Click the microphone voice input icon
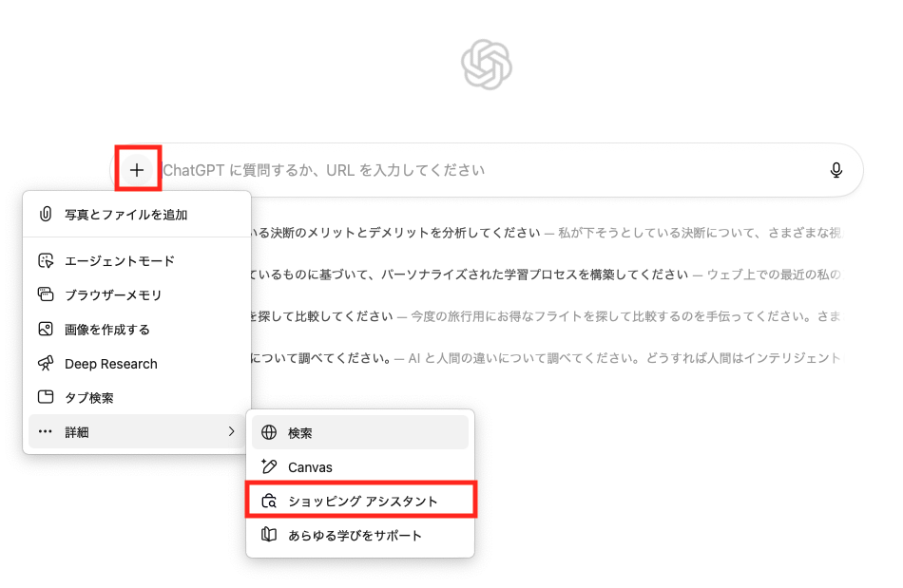Image resolution: width=903 pixels, height=588 pixels. [x=836, y=170]
